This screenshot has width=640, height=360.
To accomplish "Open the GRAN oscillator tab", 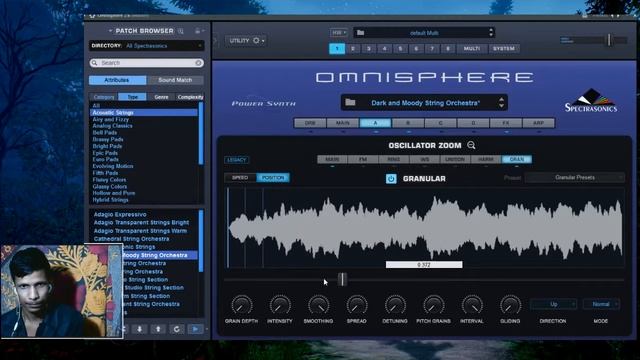I will (517, 159).
